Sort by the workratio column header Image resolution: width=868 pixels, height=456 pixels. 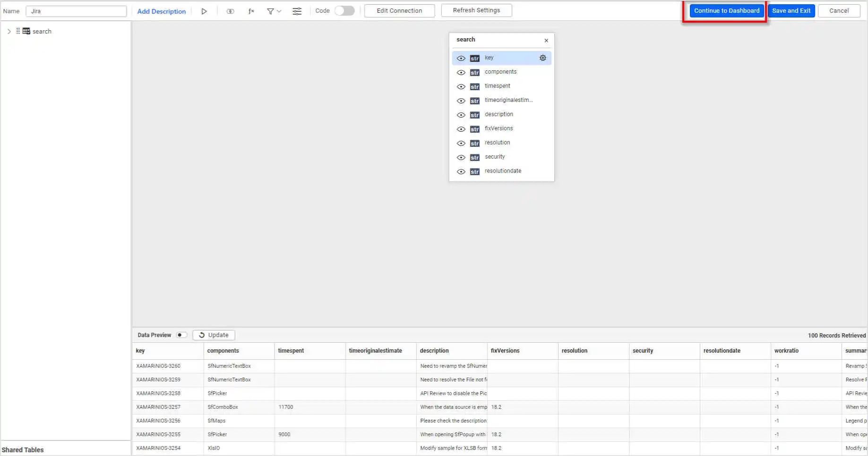pyautogui.click(x=786, y=351)
